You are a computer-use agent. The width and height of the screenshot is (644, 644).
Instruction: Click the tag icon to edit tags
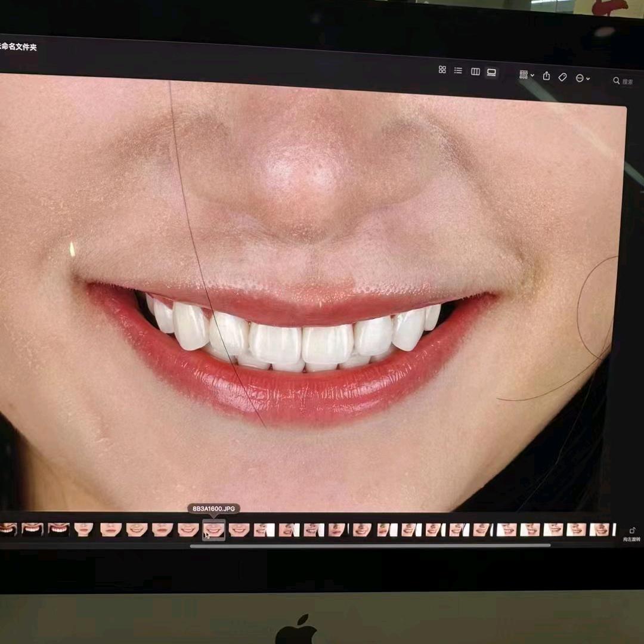click(x=562, y=78)
